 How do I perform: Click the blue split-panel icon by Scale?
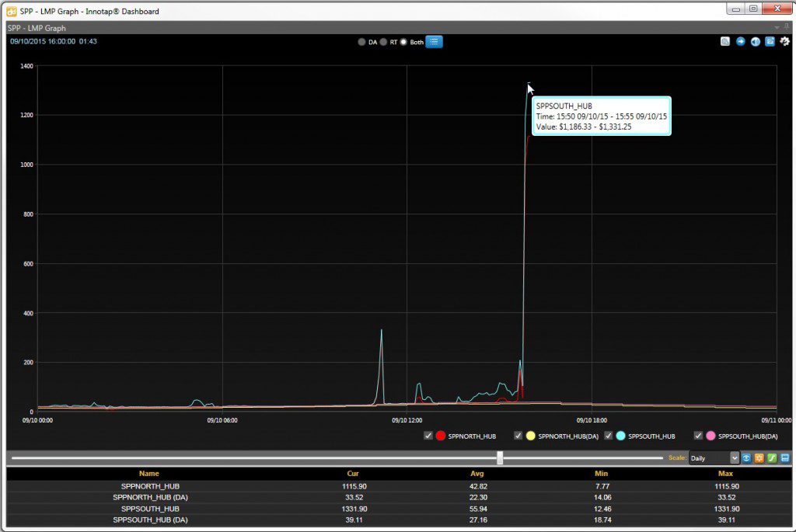(x=785, y=458)
